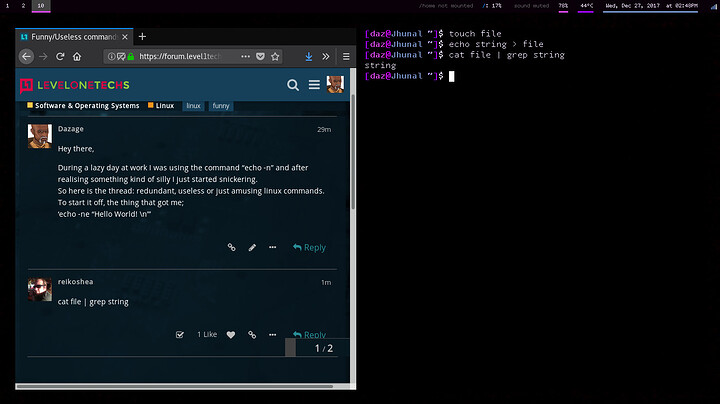Close the Funny/Useless commands tab

point(125,37)
